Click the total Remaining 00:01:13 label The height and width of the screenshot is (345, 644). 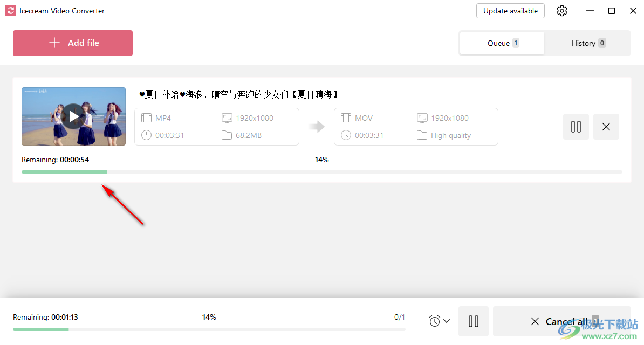(45, 317)
